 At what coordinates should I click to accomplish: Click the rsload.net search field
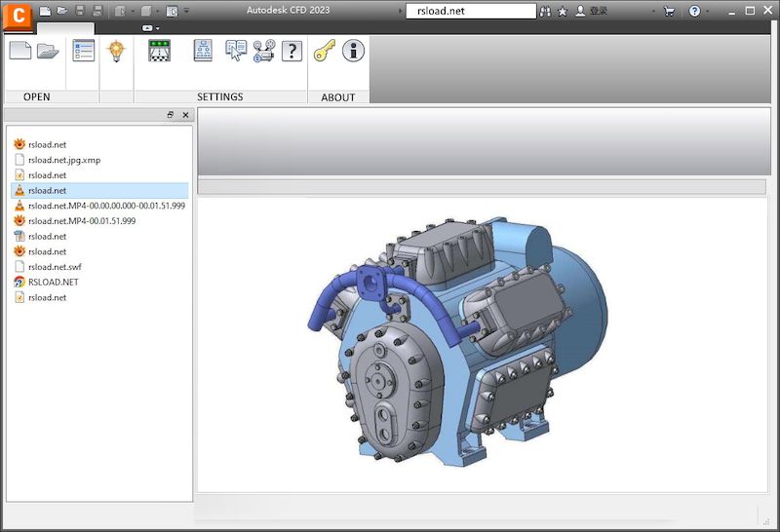click(x=471, y=11)
